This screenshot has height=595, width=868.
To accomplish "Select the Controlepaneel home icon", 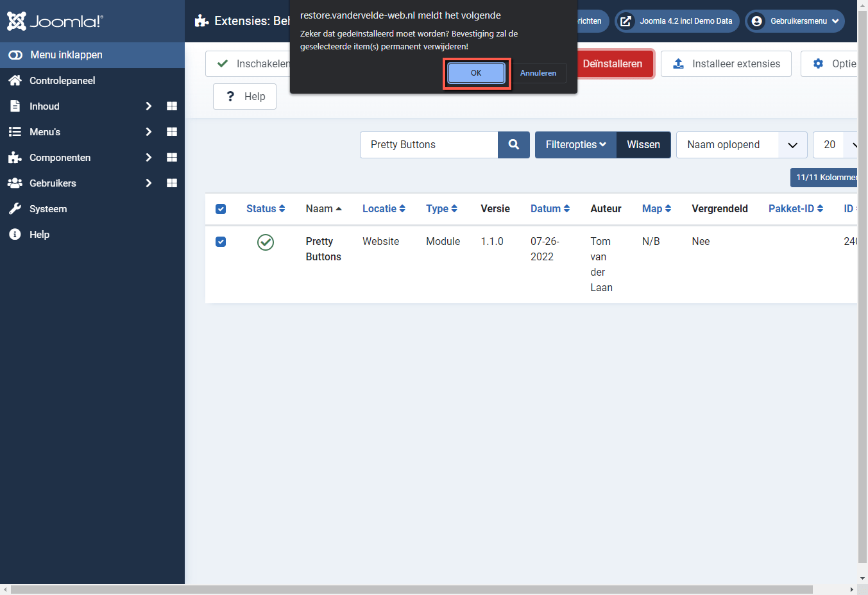I will [x=14, y=80].
